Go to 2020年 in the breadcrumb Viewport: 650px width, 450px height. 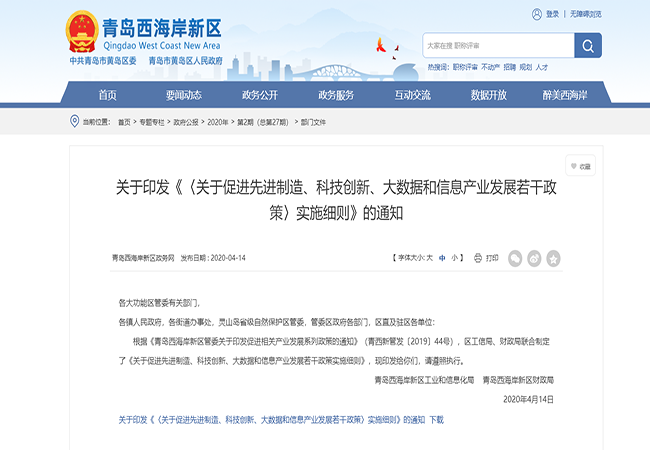[x=218, y=122]
